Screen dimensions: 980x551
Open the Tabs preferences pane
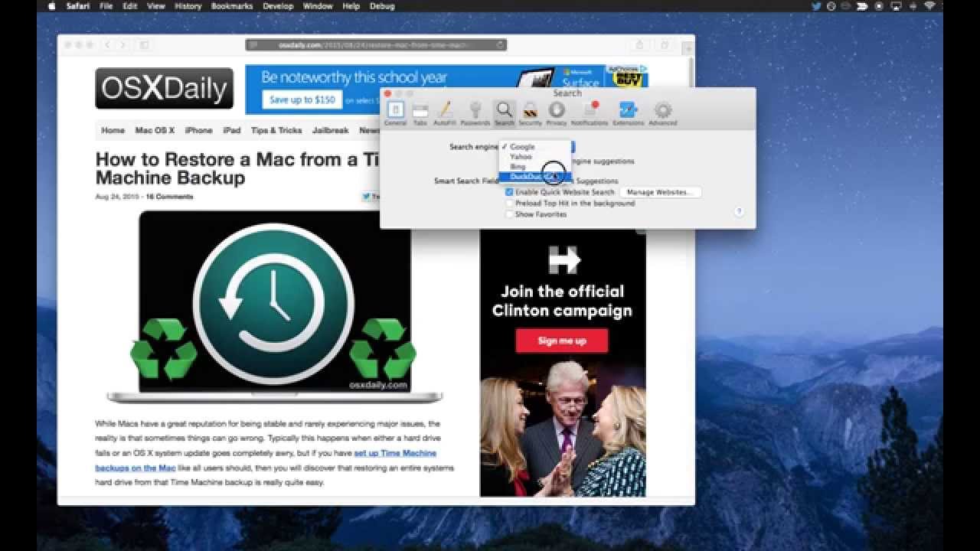(420, 113)
